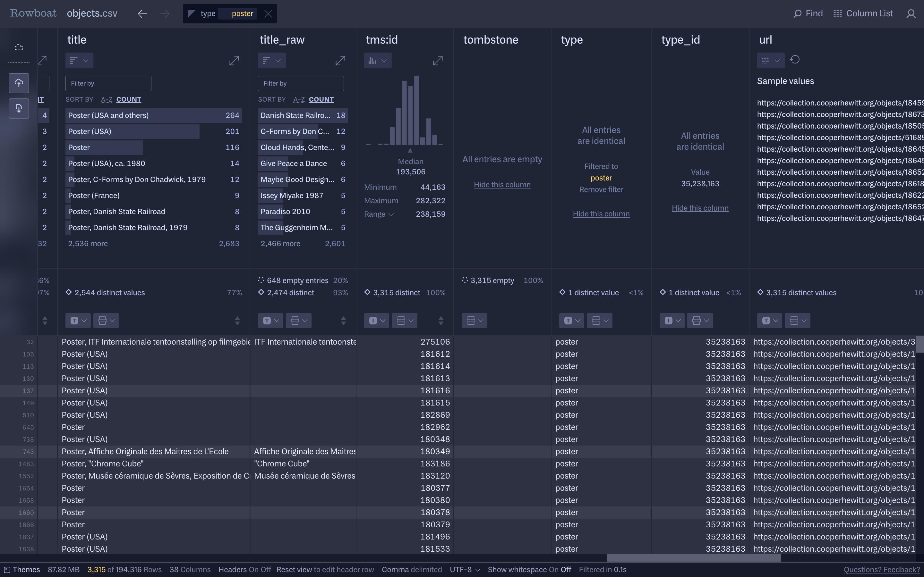Click the refresh sample values icon in url column
The height and width of the screenshot is (577, 924).
tap(795, 60)
